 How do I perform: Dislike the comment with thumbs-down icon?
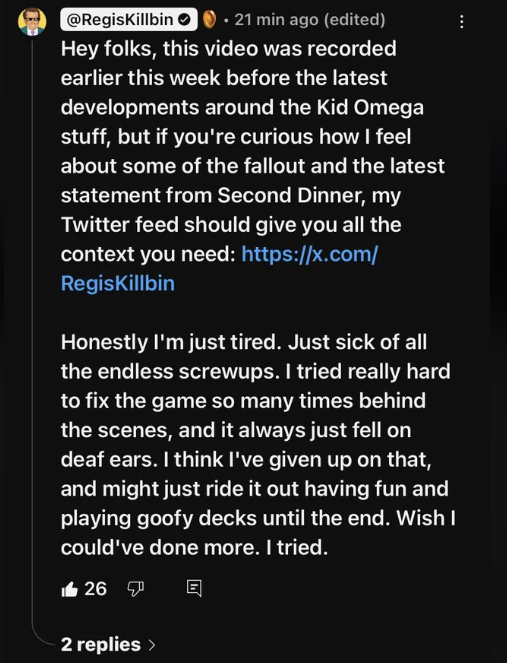135,589
